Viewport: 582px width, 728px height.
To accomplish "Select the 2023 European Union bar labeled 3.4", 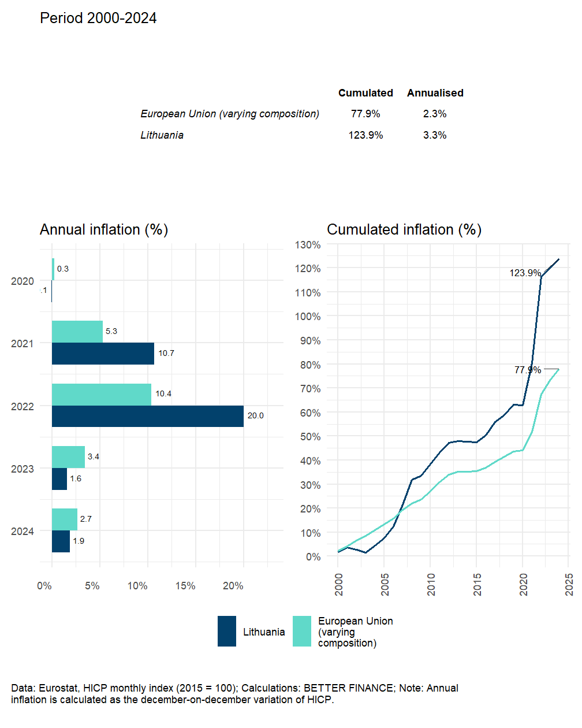I will click(x=68, y=457).
